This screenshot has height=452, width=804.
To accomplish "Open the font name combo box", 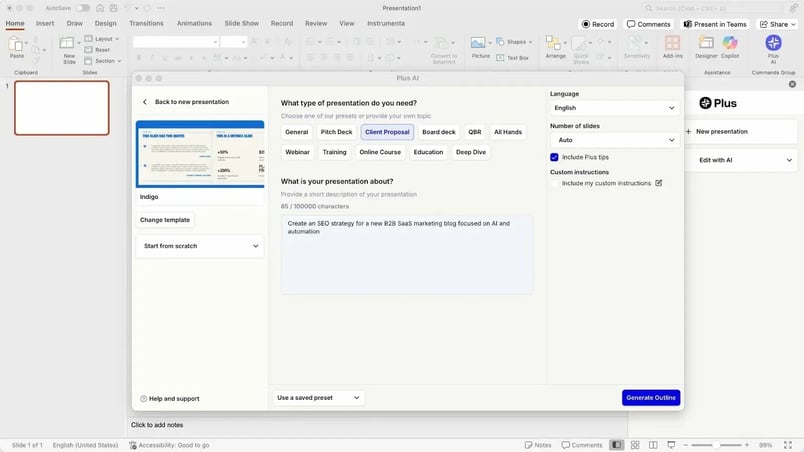I will click(175, 42).
